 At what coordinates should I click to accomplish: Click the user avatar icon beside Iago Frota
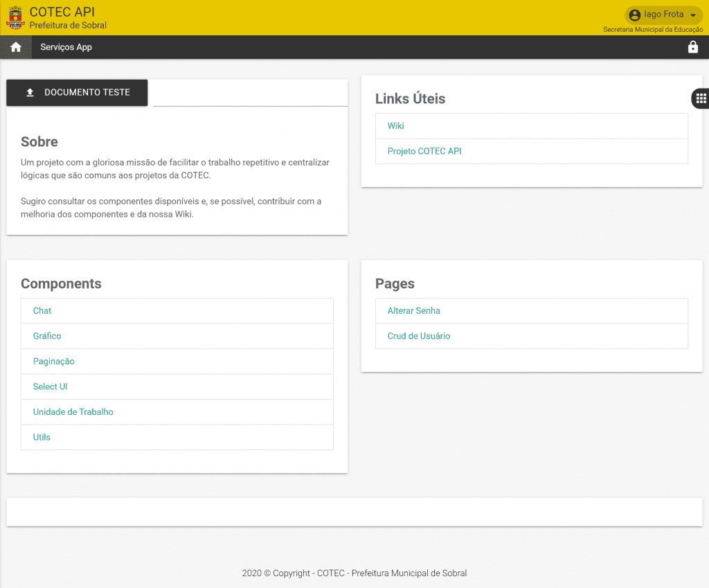pos(635,15)
